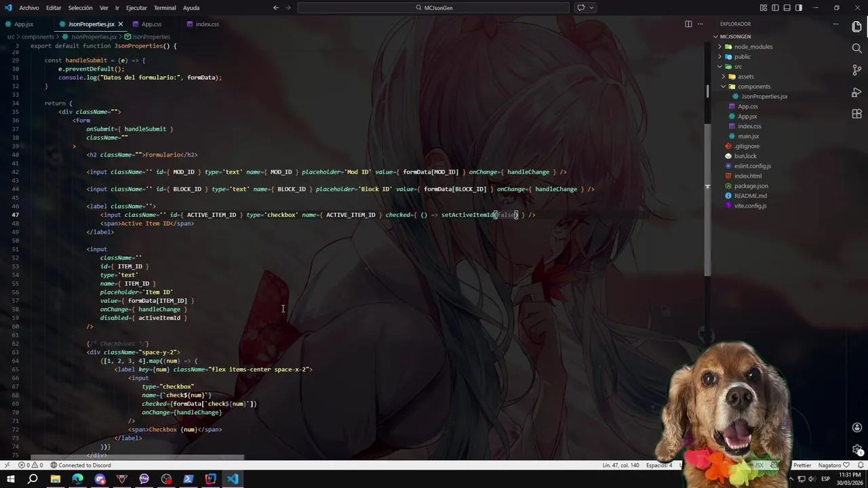Open the Ayuda menu
Screen dimensions: 868x488
(191, 7)
